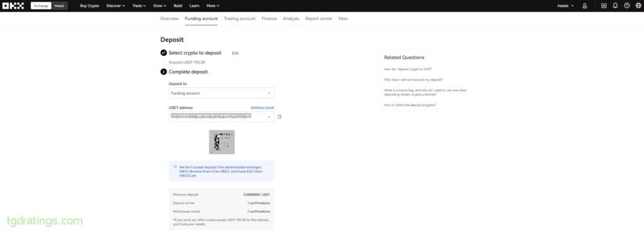Switch to the MetaX toggle

[59, 6]
